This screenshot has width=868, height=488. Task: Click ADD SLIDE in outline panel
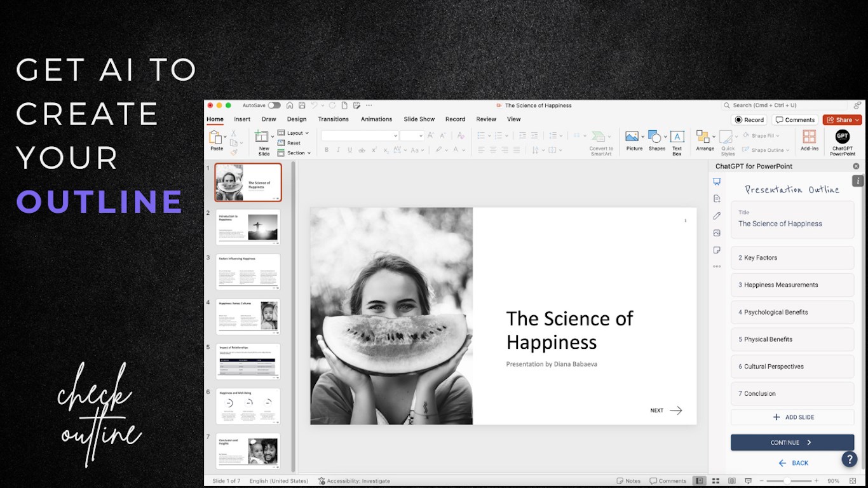pos(792,417)
